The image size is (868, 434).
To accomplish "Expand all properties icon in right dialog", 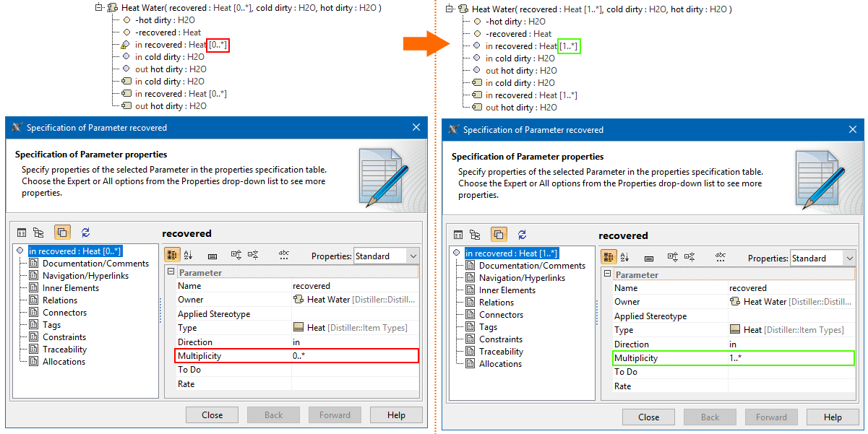I will point(673,257).
